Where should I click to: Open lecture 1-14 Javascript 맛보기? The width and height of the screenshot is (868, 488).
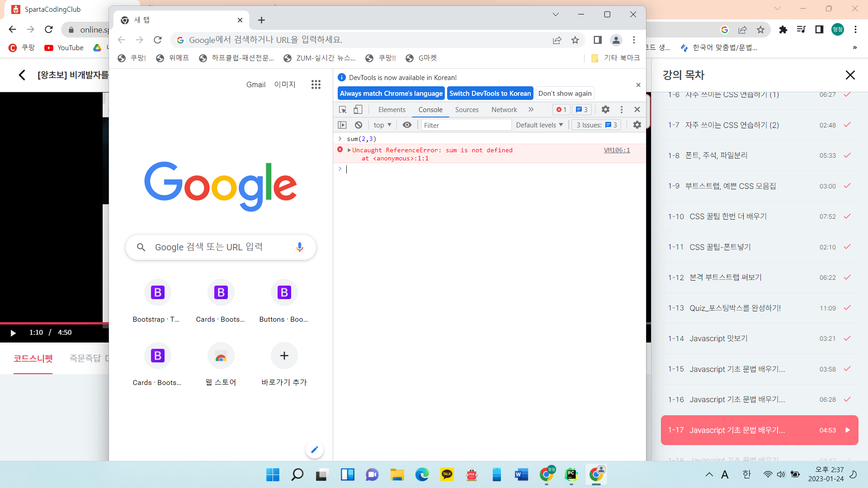tap(759, 339)
